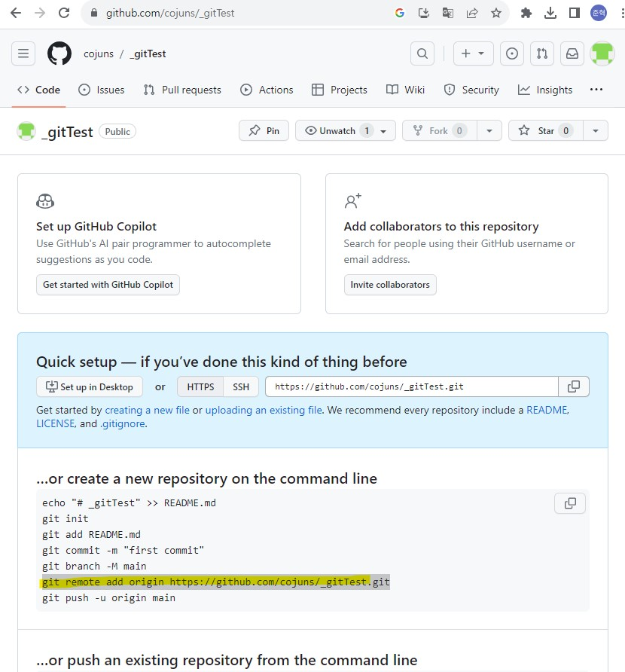Viewport: 625px width, 672px height.
Task: Reload the page
Action: pos(64,13)
